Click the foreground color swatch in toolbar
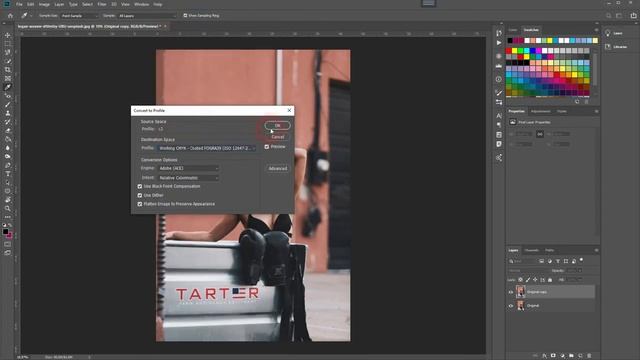 click(x=6, y=231)
